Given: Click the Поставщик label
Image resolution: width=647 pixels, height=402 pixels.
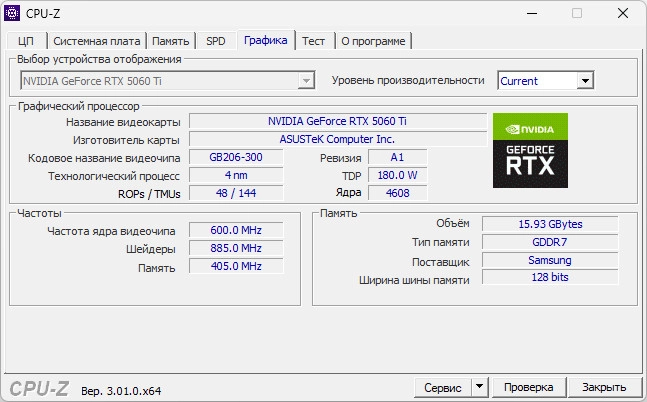Looking at the screenshot, I should (x=441, y=262).
